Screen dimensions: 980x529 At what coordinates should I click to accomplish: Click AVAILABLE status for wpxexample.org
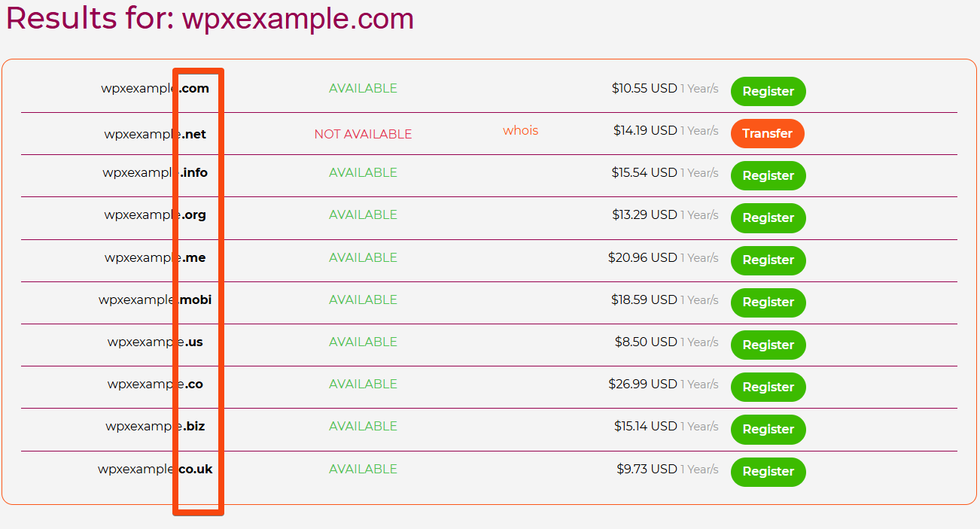pos(363,214)
